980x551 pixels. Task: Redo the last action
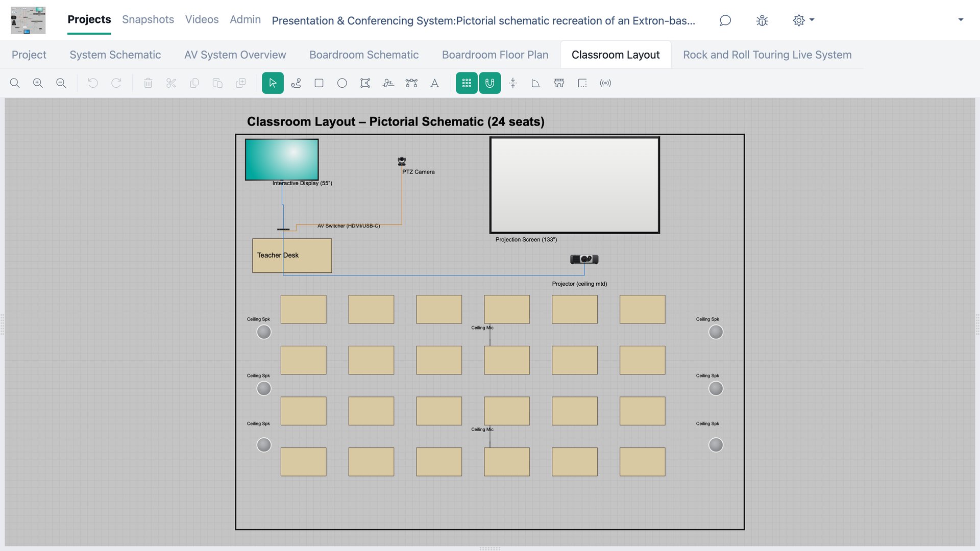coord(116,83)
